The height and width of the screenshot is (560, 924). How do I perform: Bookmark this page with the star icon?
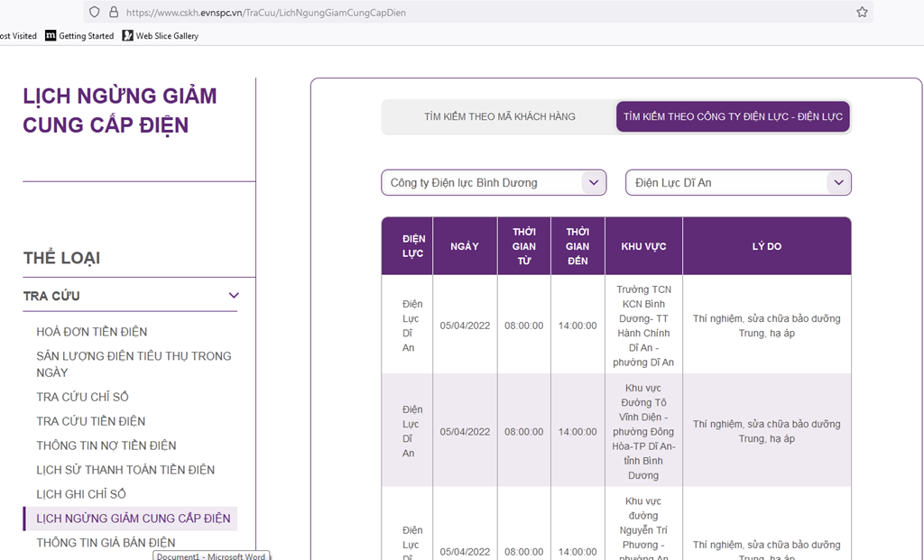862,12
